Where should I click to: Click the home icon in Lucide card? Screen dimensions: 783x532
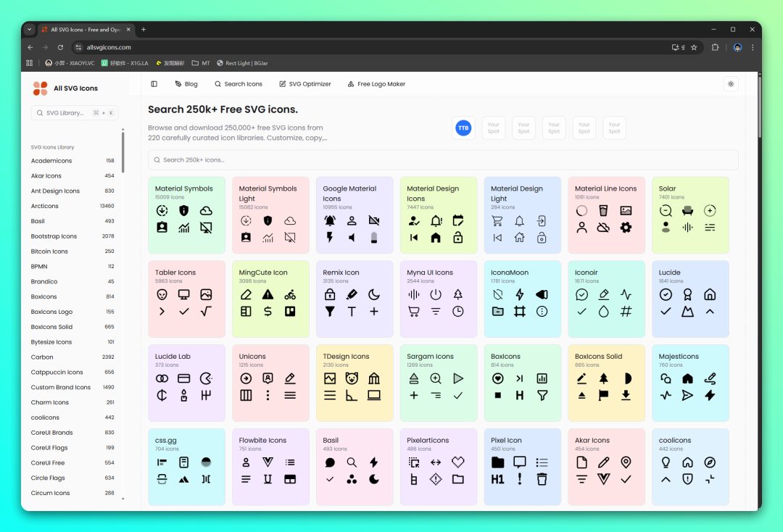[710, 294]
